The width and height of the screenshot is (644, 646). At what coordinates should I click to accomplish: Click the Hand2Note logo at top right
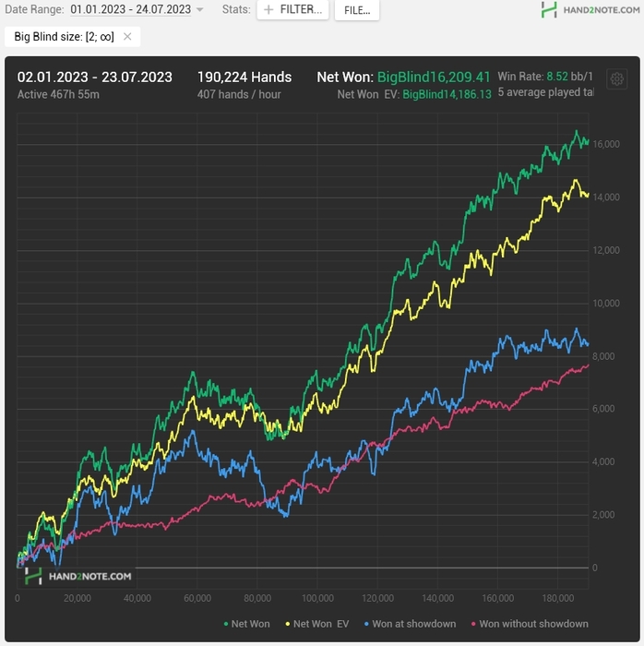click(x=590, y=9)
